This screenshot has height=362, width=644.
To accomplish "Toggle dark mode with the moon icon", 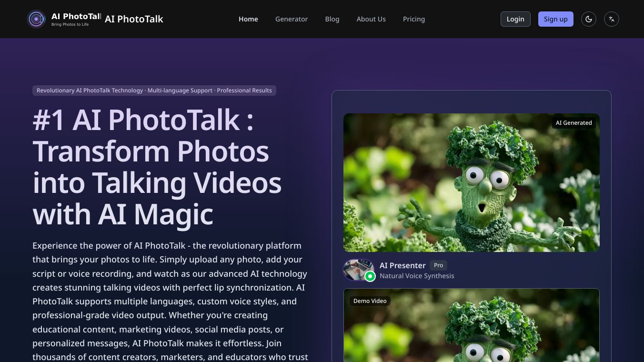I will coord(589,19).
